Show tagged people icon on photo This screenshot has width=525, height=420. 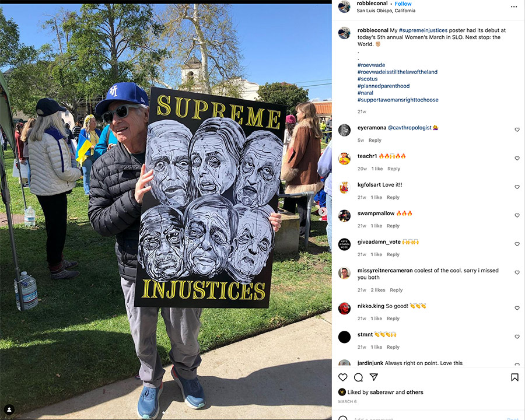(x=9, y=409)
